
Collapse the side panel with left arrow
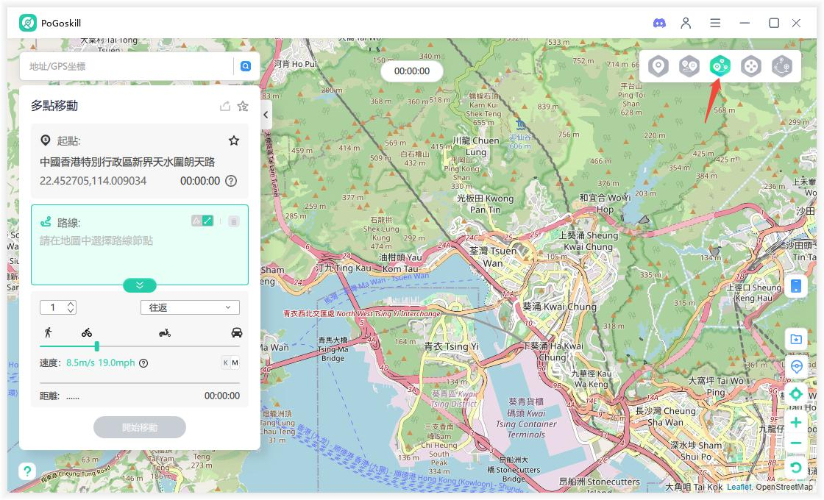point(266,115)
